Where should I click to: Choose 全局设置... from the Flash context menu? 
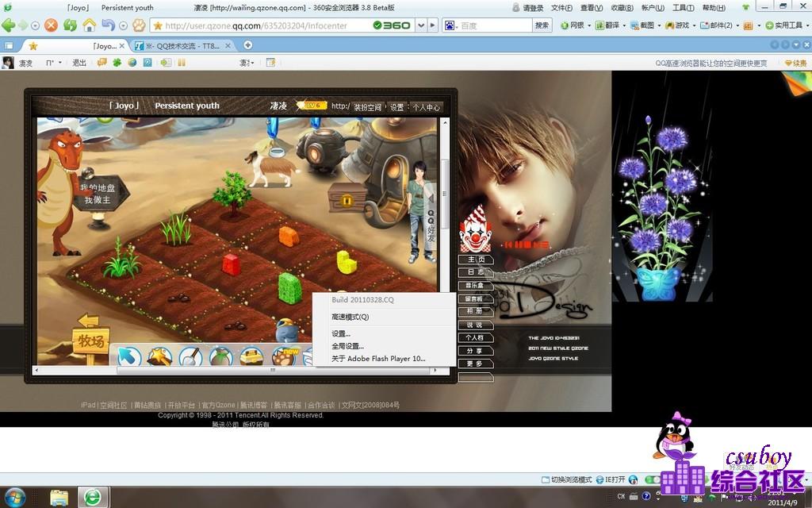(347, 346)
